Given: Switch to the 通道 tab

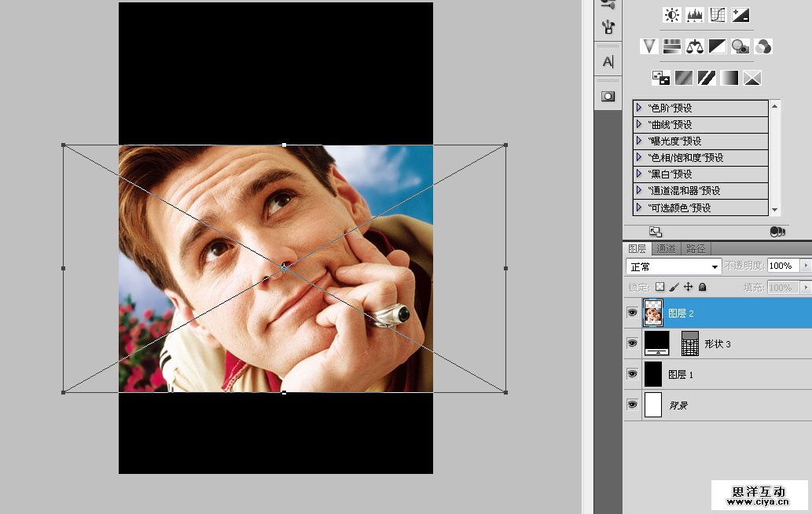Looking at the screenshot, I should pyautogui.click(x=666, y=248).
